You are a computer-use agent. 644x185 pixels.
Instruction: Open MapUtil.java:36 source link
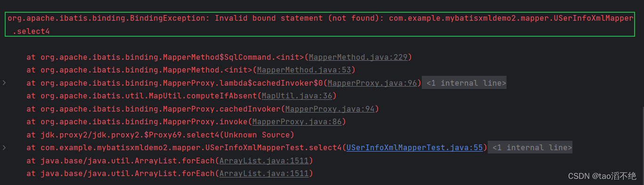[x=297, y=96]
